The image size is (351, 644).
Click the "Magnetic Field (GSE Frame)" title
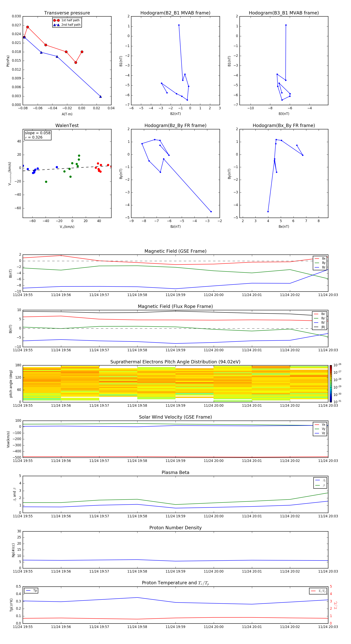click(175, 251)
